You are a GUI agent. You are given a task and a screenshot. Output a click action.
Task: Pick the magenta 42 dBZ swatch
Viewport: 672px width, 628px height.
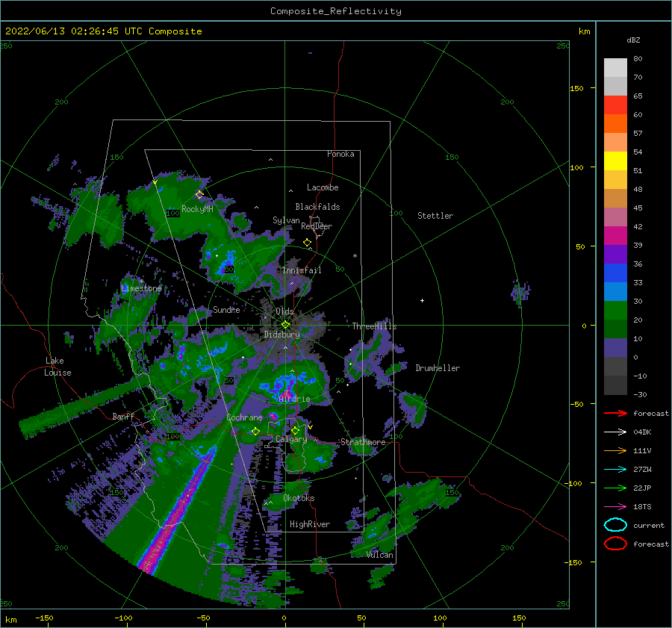615,235
